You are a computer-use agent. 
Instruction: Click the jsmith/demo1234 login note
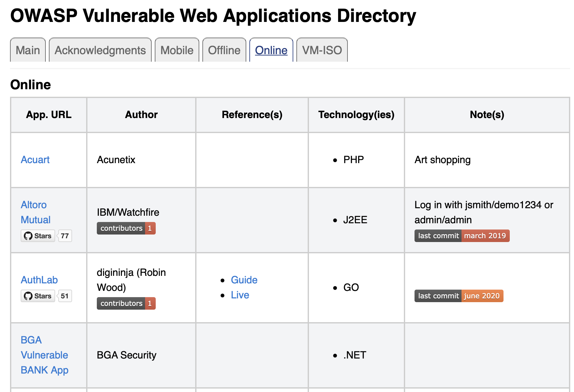pyautogui.click(x=484, y=212)
